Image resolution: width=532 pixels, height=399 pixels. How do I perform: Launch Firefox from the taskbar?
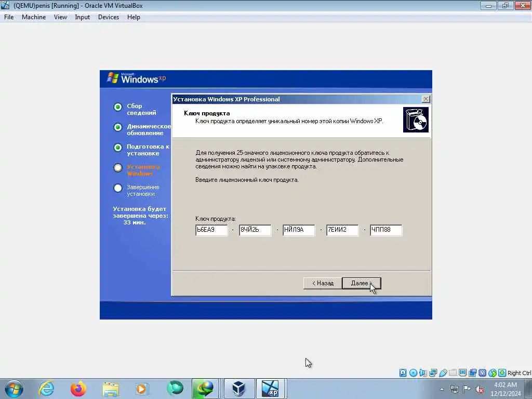78,389
